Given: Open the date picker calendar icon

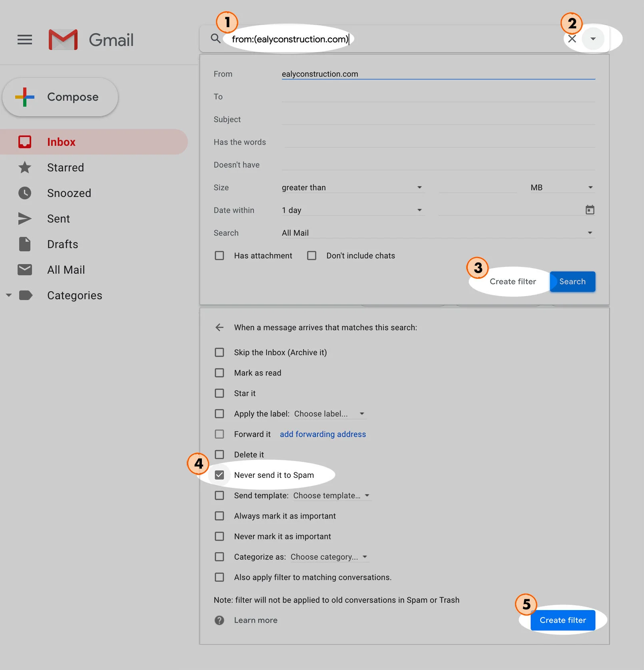Looking at the screenshot, I should point(590,210).
